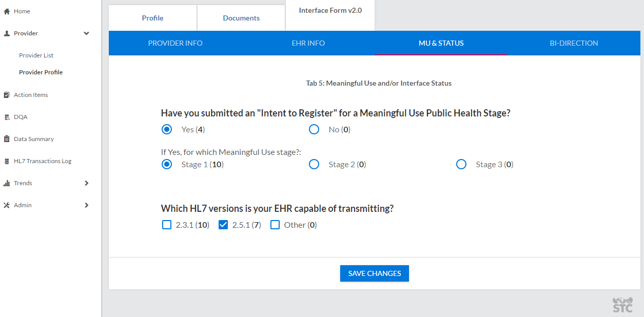Collapse the Provider menu chevron
644x317 pixels.
coord(86,33)
